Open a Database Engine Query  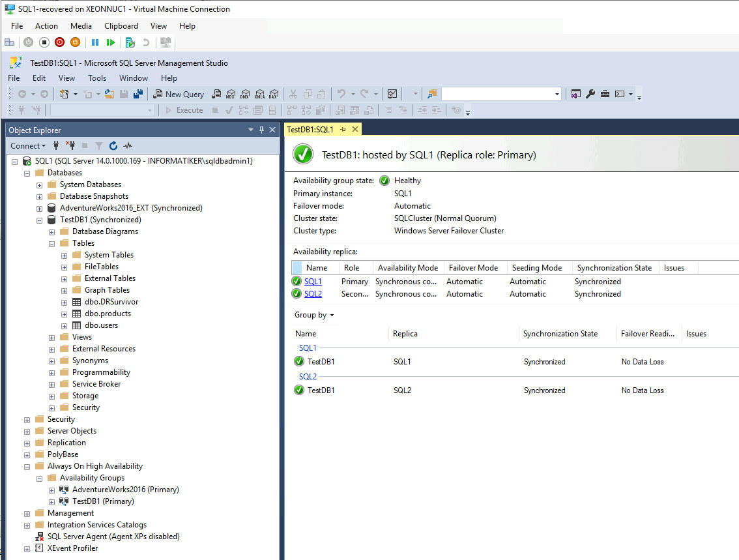coord(216,95)
